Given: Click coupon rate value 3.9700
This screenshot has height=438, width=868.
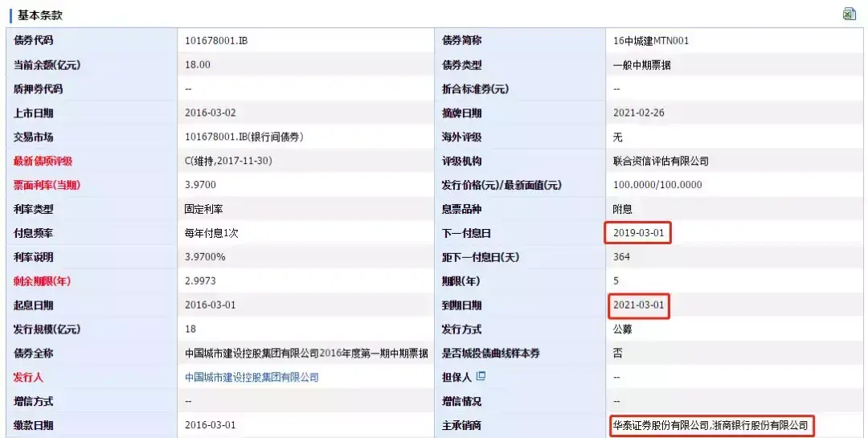Looking at the screenshot, I should [200, 185].
